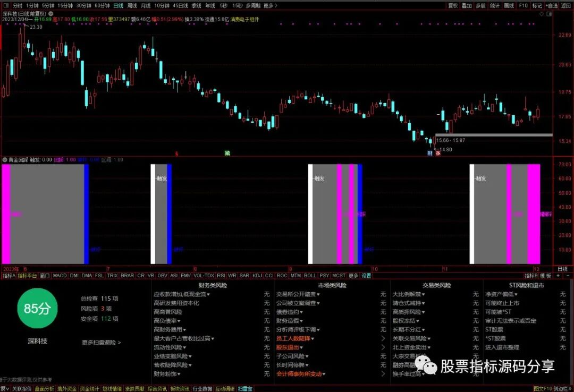The width and height of the screenshot is (574, 392).
Task: Open 指标平台 on indicator bar
Action: 27,276
